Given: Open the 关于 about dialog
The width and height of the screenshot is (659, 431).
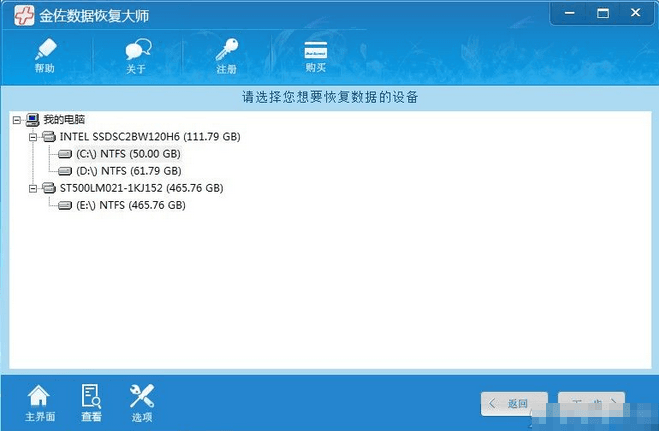Looking at the screenshot, I should [x=137, y=56].
